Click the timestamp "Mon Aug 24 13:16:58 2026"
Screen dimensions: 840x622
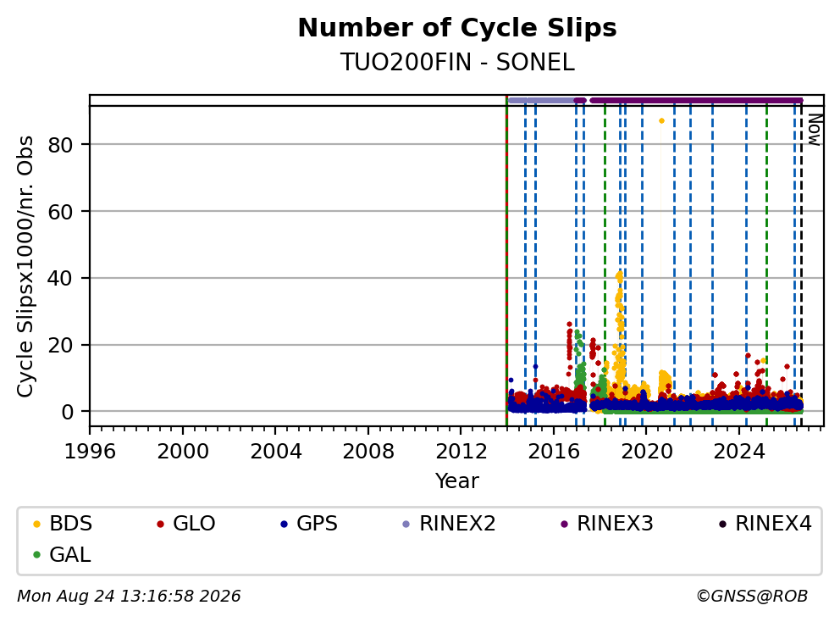point(129,597)
